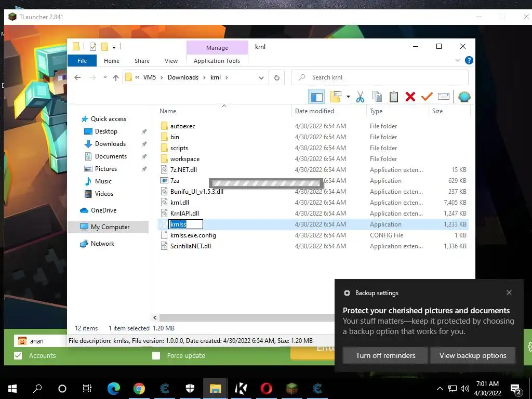Open Opera browser from the taskbar
Screen dimensions: 532x399
[267, 389]
